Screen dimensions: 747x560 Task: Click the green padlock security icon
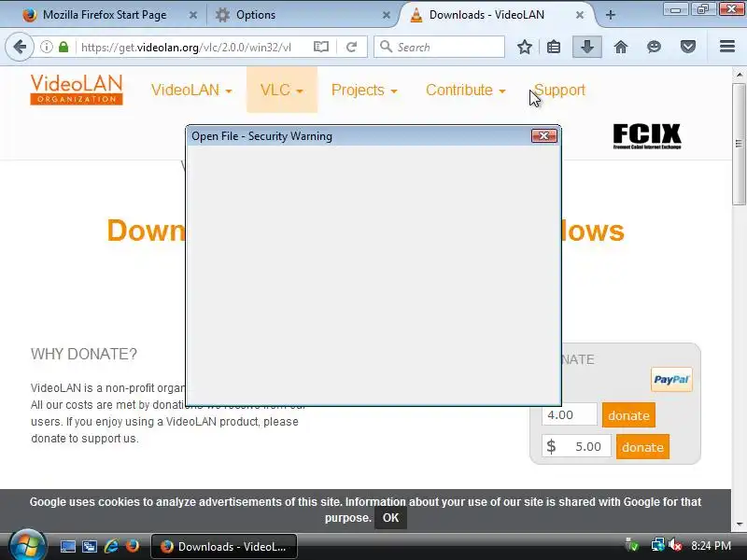(63, 47)
